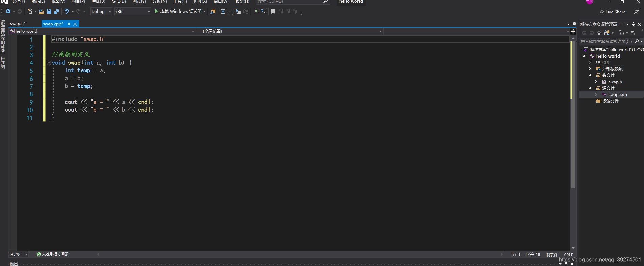The width and height of the screenshot is (644, 266).
Task: Comment out the selected lines
Action: (x=256, y=12)
